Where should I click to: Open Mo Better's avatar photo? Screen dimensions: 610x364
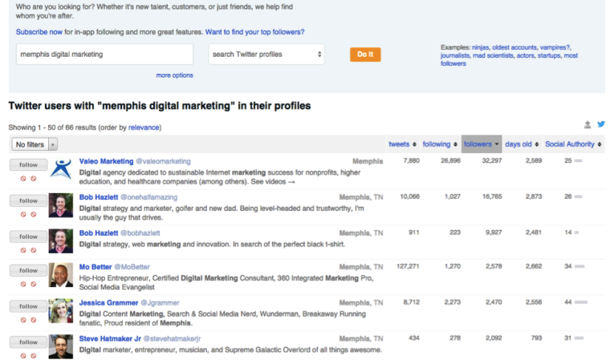(61, 275)
